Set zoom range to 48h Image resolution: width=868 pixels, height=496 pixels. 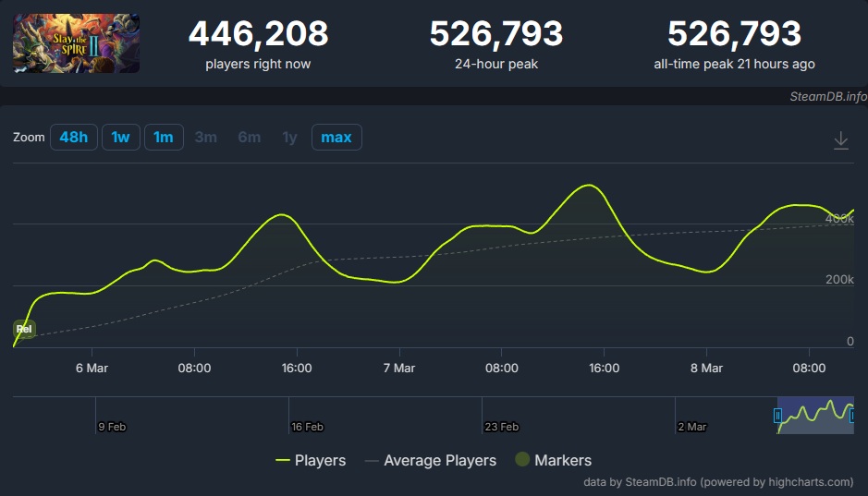coord(73,138)
